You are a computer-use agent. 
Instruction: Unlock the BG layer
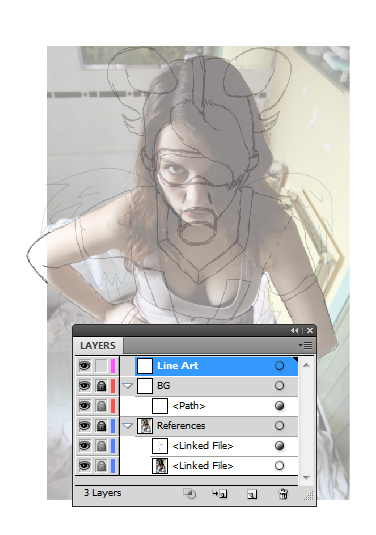(101, 386)
